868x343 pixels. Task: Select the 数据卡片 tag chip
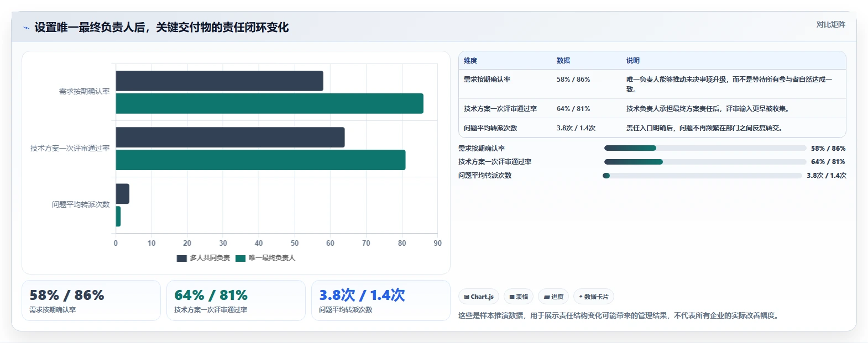point(594,297)
